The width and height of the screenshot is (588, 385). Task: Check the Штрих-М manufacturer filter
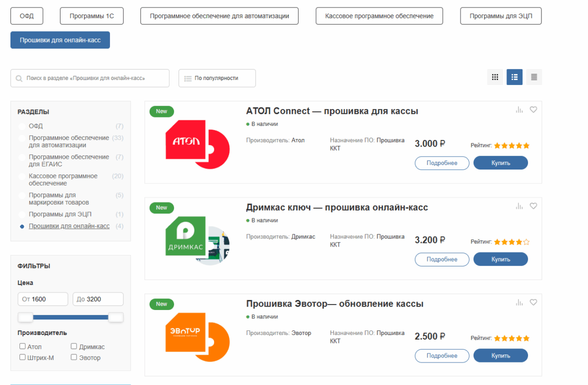(22, 357)
